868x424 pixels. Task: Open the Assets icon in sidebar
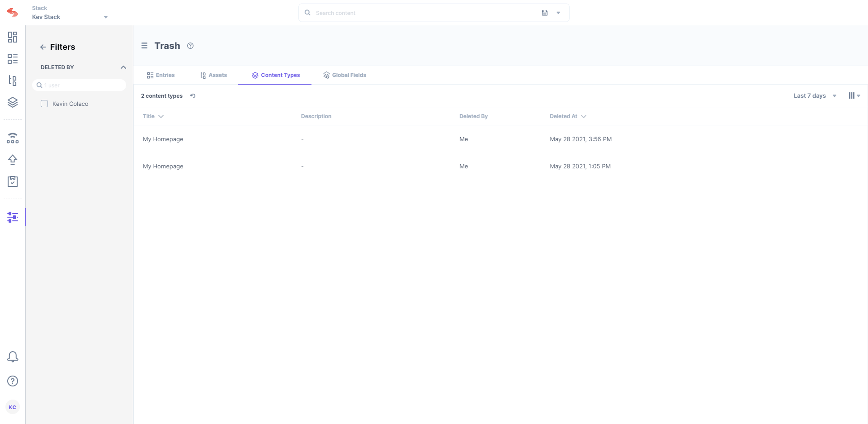12,80
